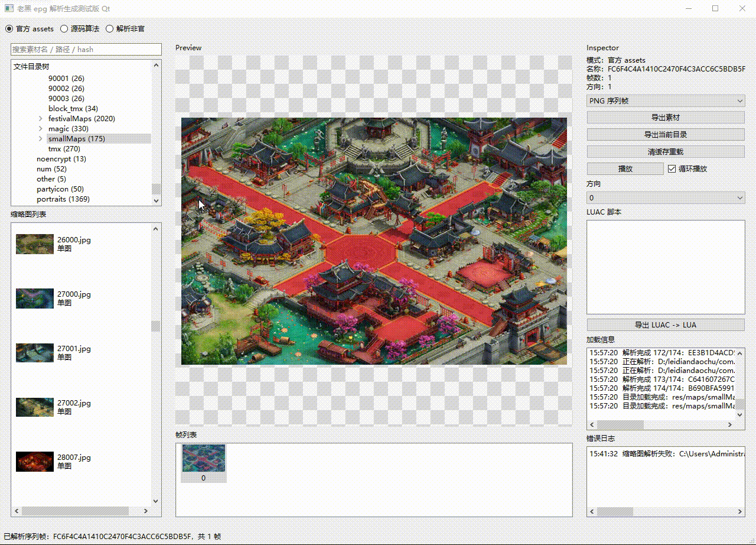
Task: Select the festivalMaps (2020) folder
Action: (x=82, y=119)
